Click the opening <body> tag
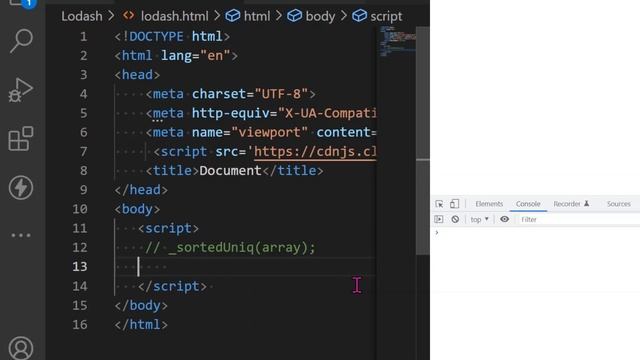 tap(137, 209)
